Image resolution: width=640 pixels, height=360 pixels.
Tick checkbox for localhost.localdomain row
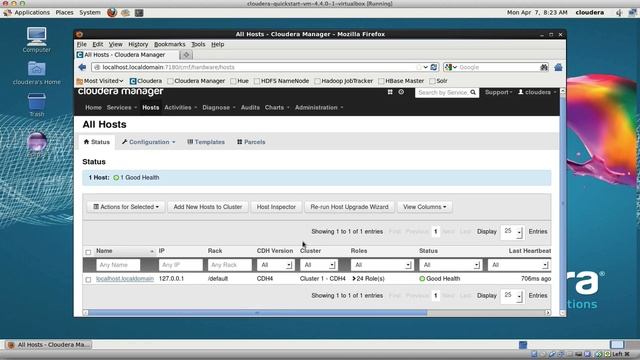pyautogui.click(x=88, y=280)
